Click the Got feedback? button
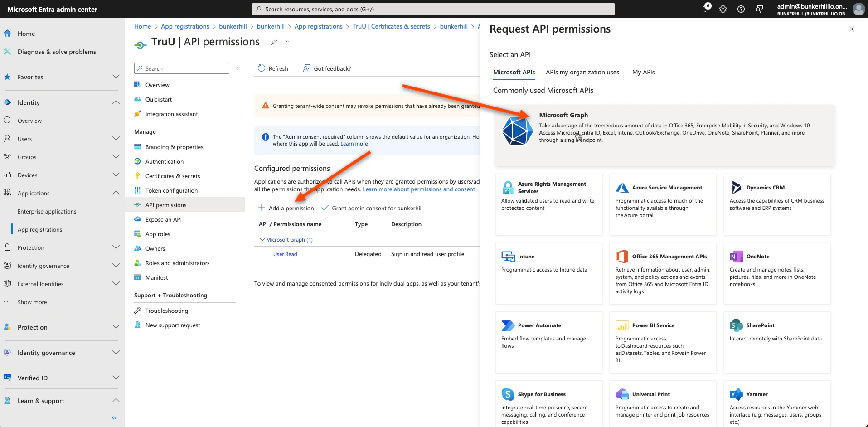Viewport: 868px width, 427px height. [327, 68]
